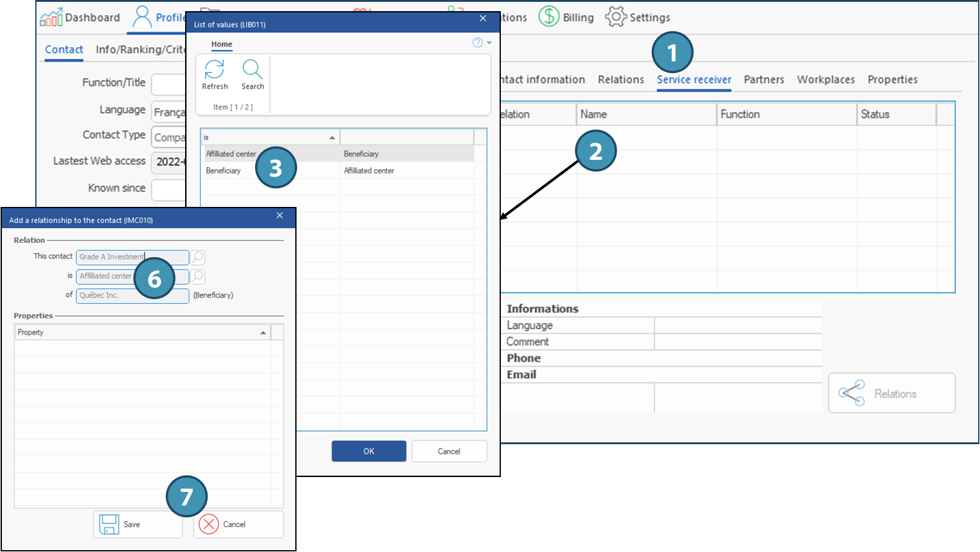This screenshot has width=980, height=552.
Task: Save the new contact relationship
Action: pos(137,524)
